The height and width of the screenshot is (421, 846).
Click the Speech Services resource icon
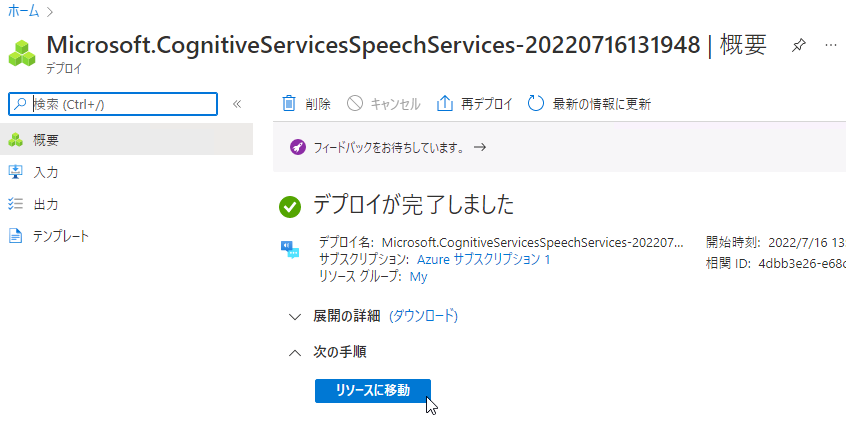click(x=290, y=250)
